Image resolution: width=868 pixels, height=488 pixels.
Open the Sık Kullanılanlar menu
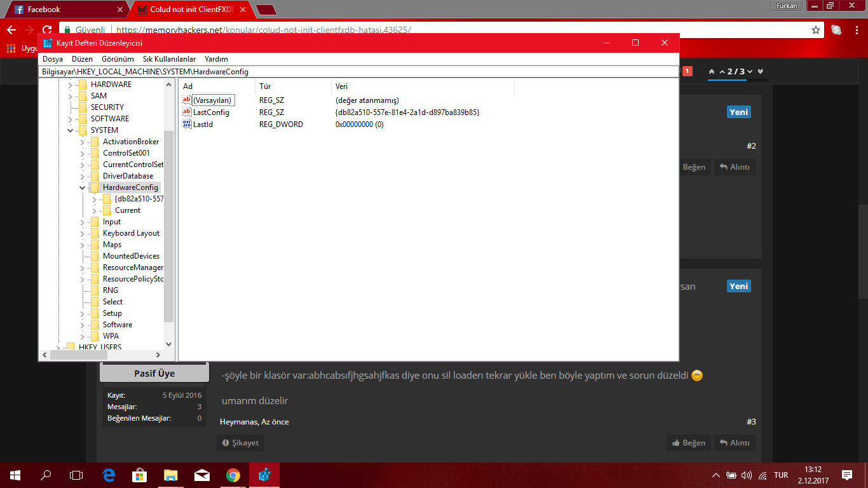click(x=169, y=59)
